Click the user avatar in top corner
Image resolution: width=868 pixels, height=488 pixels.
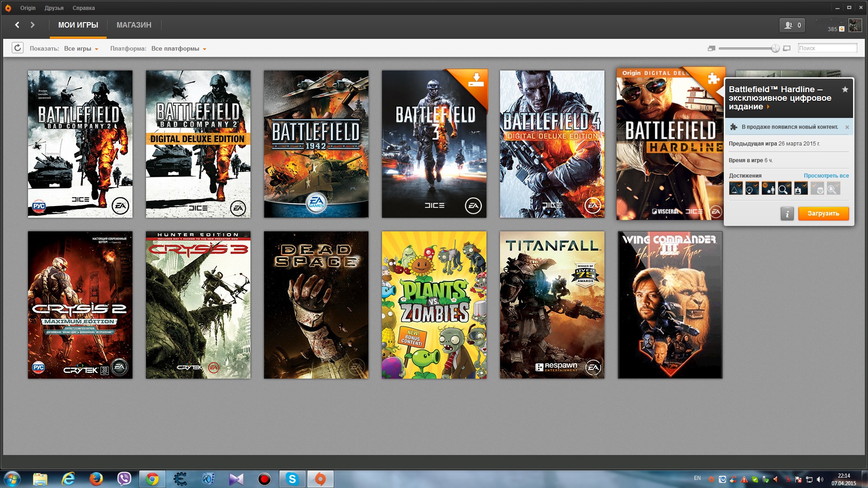pos(854,25)
